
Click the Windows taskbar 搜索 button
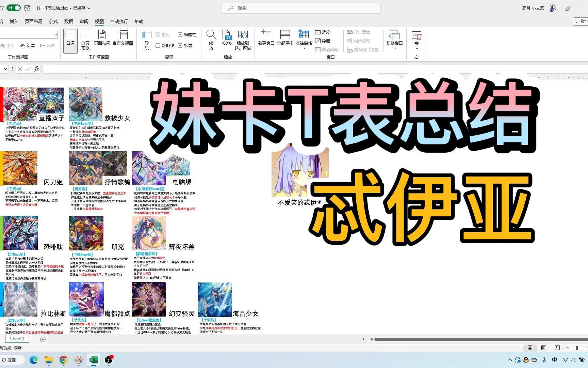click(x=12, y=360)
